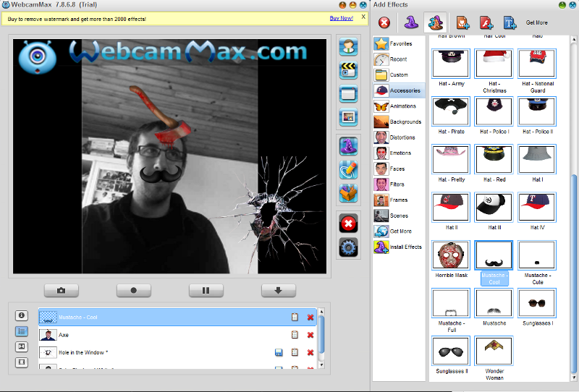
Task: Select the picture-in-picture source icon
Action: 348,117
